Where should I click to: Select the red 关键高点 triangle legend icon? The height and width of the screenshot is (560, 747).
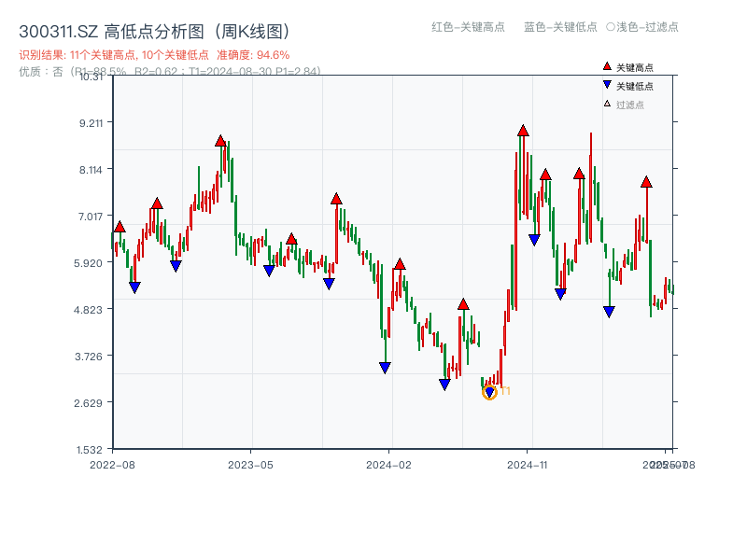click(x=606, y=65)
